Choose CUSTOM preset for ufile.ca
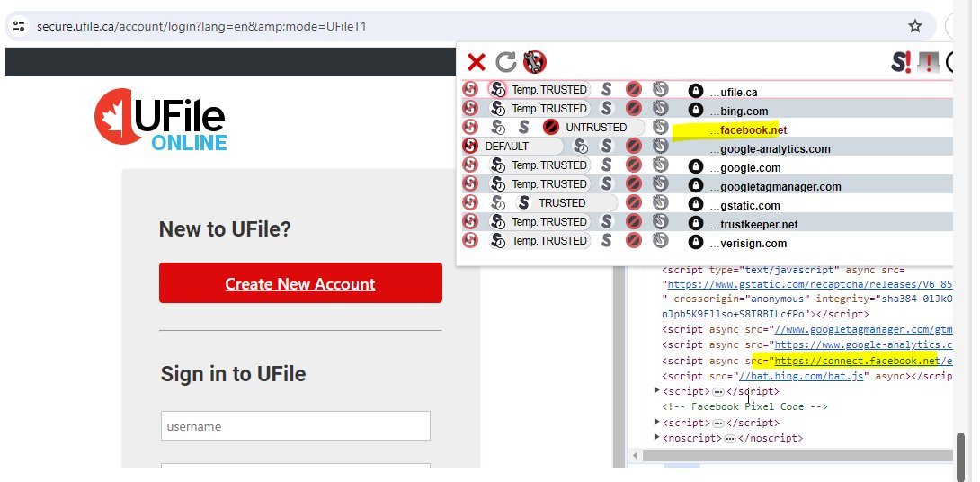This screenshot has height=482, width=980. coord(661,89)
